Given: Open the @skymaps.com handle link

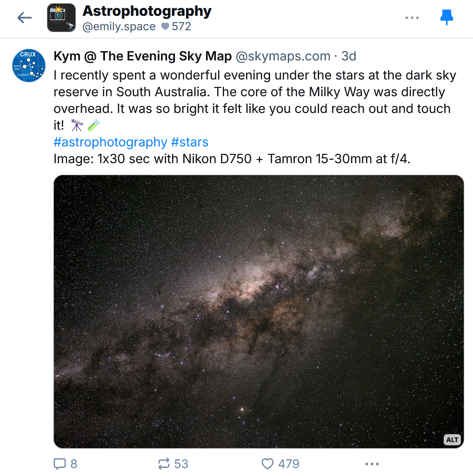Looking at the screenshot, I should pyautogui.click(x=283, y=56).
